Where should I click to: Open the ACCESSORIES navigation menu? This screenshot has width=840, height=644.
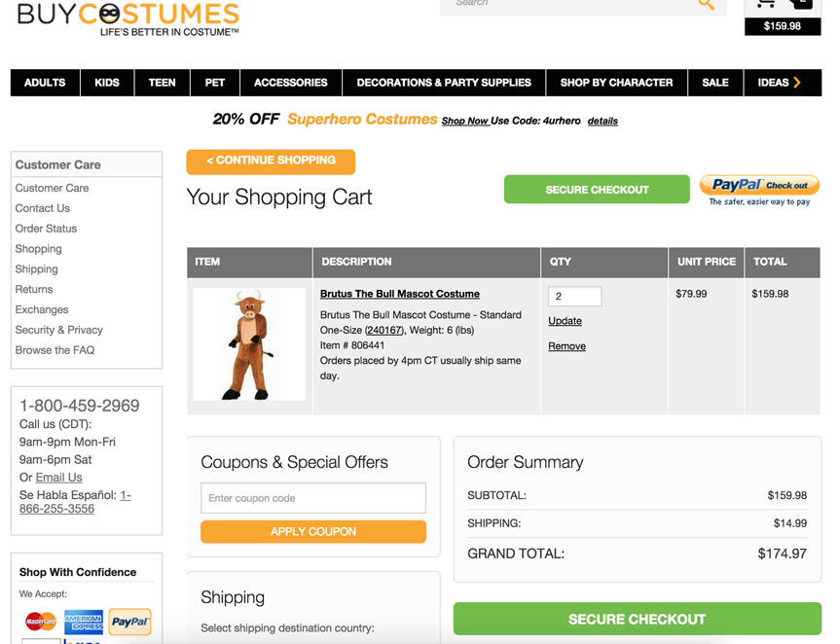pos(290,83)
